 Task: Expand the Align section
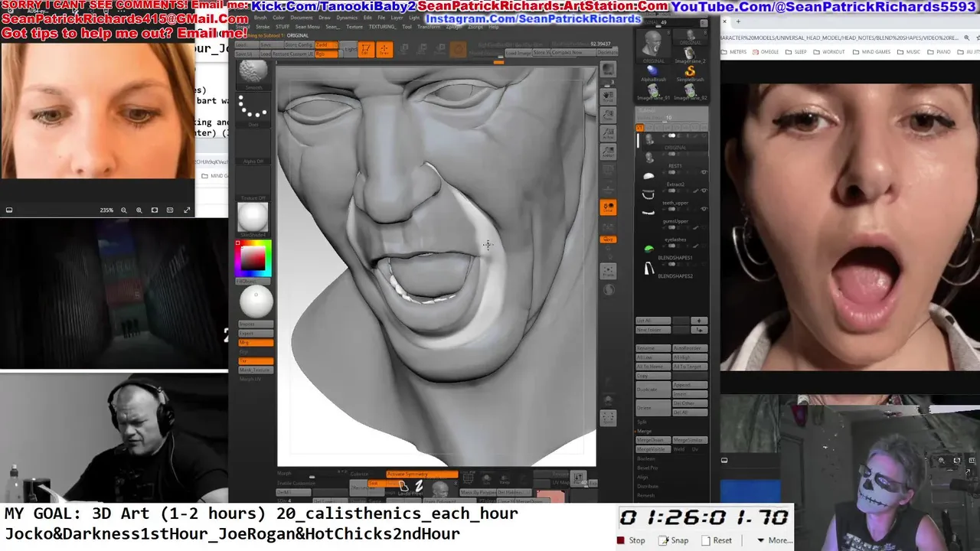point(642,477)
